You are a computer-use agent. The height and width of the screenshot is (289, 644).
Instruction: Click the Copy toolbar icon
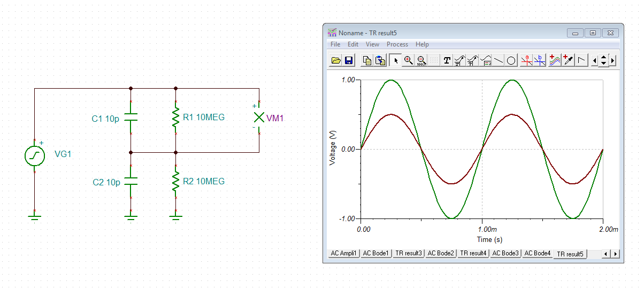(367, 60)
